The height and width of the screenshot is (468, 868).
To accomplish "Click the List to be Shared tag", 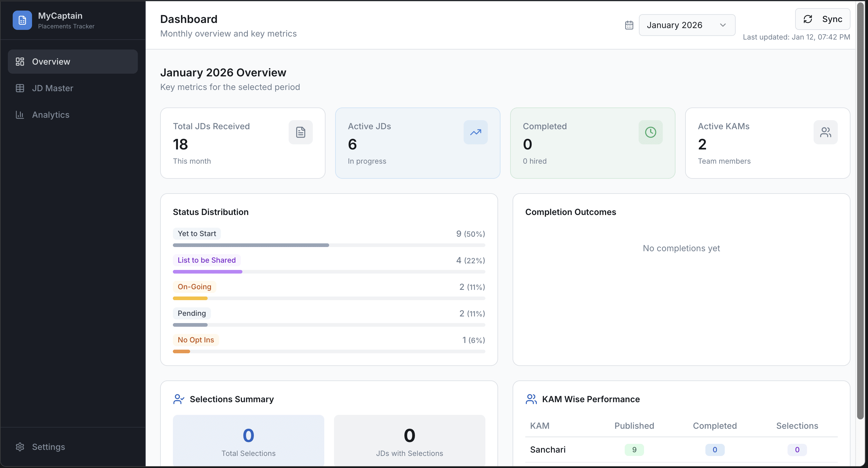I will coord(206,260).
